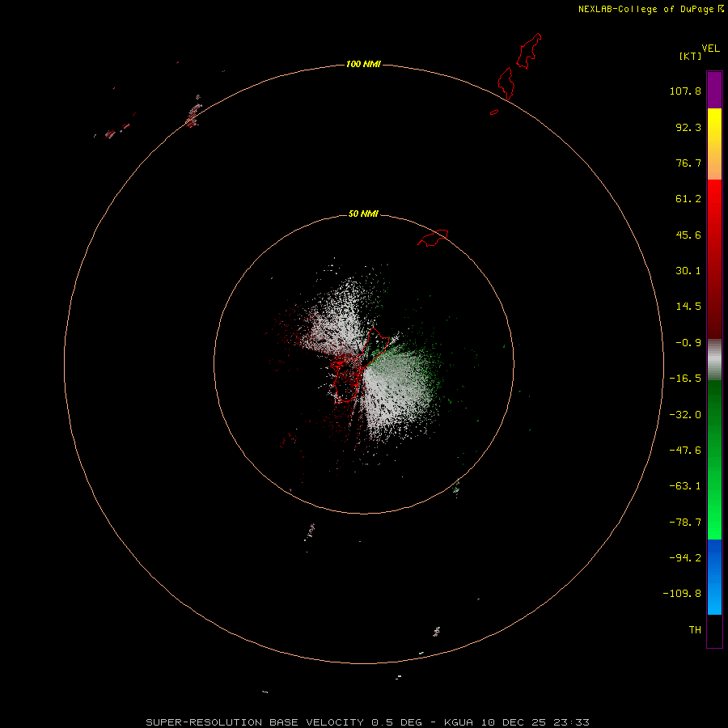Click the 100 NMI range ring label
Screen dimensions: 728x728
pos(363,64)
